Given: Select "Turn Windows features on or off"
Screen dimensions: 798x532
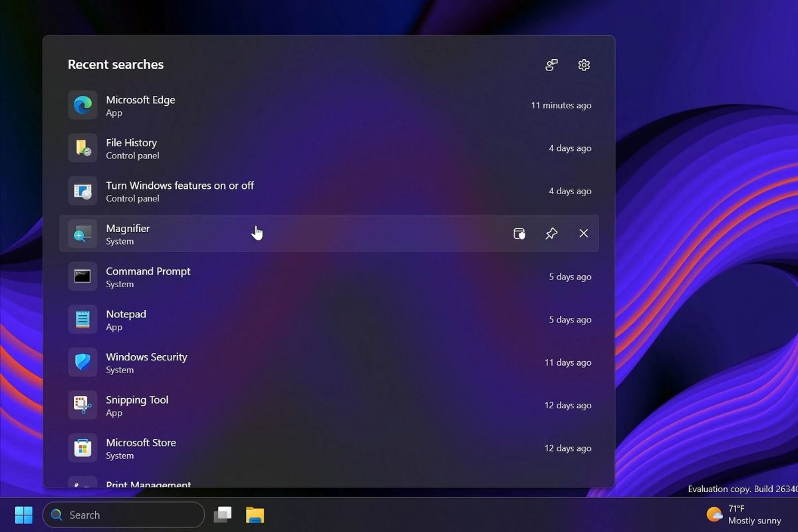Looking at the screenshot, I should pyautogui.click(x=180, y=186).
